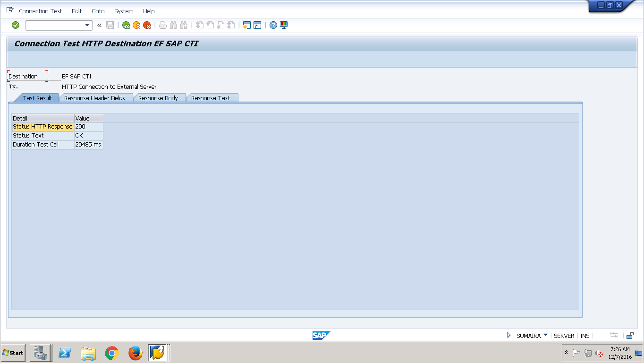Open Help using the question mark icon
This screenshot has height=363, width=644.
pyautogui.click(x=273, y=25)
